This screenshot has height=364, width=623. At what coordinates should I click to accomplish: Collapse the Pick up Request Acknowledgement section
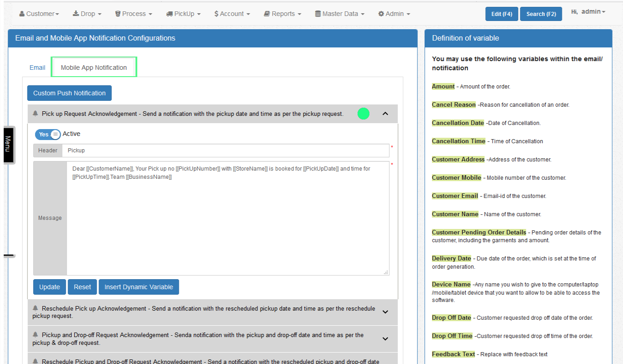(x=385, y=113)
